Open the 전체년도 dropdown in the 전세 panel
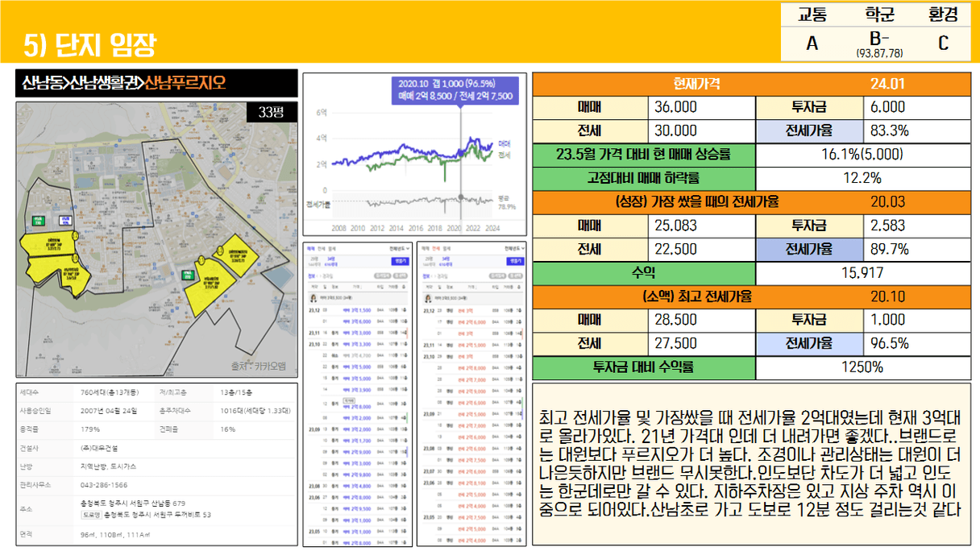The width and height of the screenshot is (980, 551). click(x=513, y=248)
